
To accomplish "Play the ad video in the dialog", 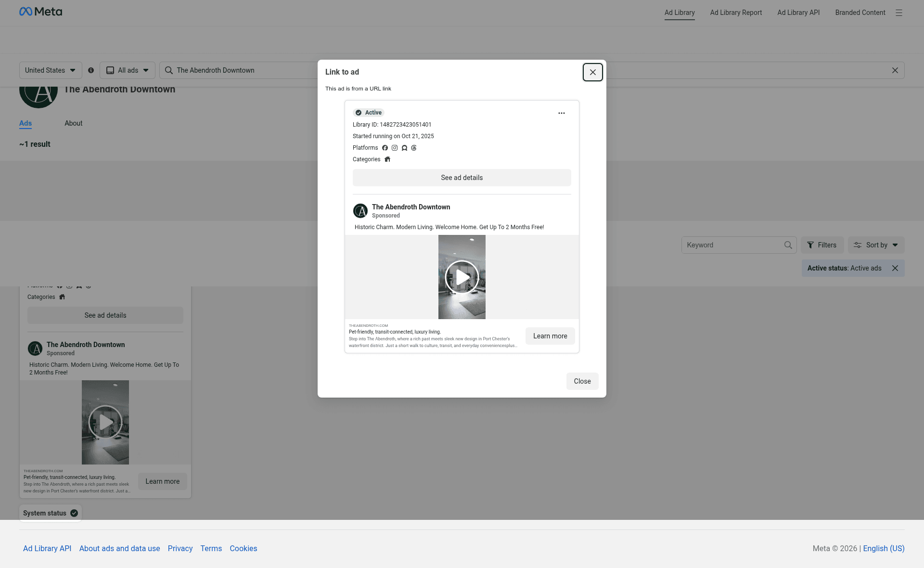I will click(x=462, y=277).
